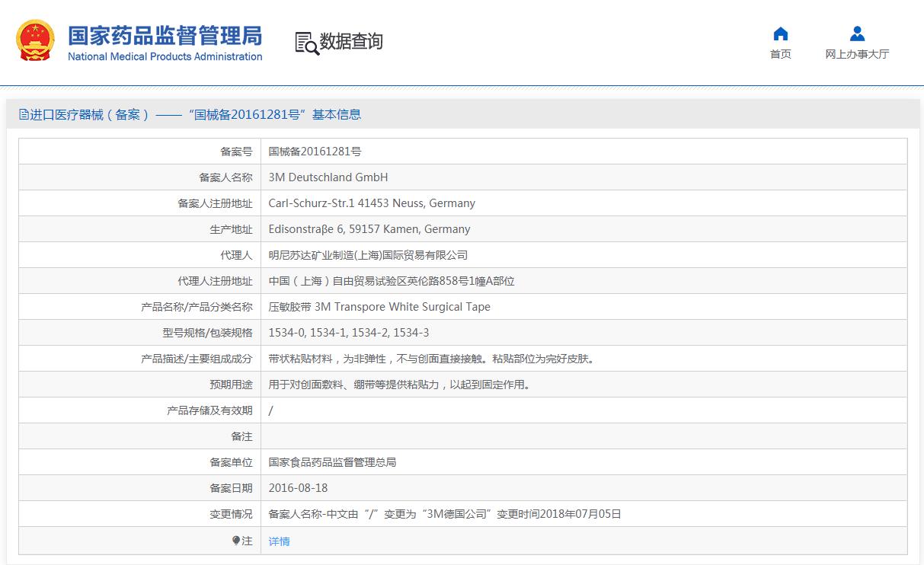Select 中国（上海）自由贸易试验区 agent address

(x=392, y=281)
